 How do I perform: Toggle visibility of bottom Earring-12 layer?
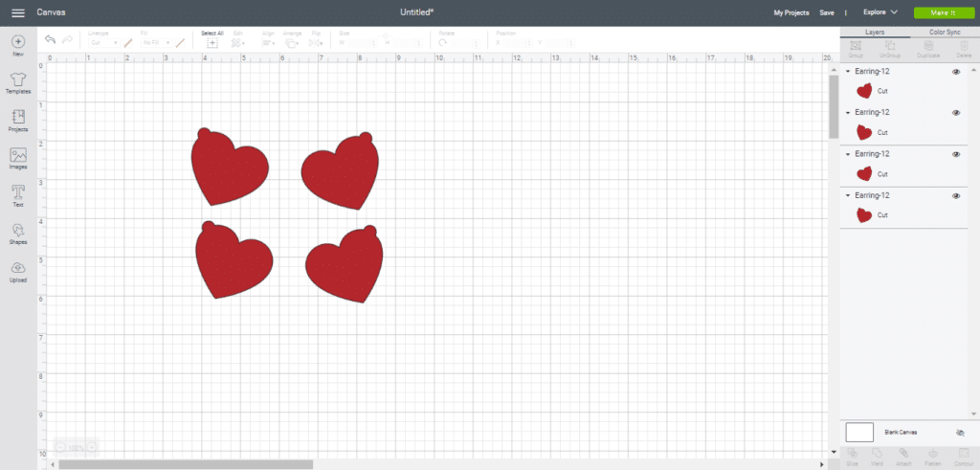coord(956,195)
